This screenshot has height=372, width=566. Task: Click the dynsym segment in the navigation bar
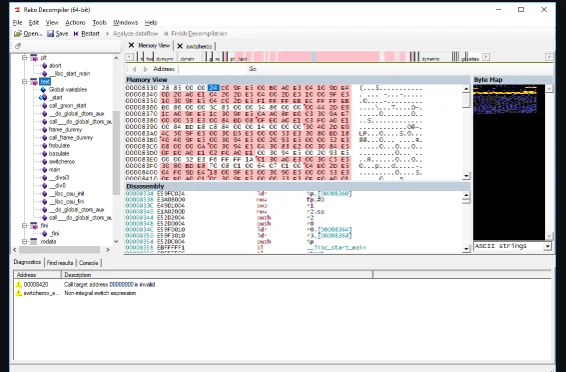tap(165, 58)
